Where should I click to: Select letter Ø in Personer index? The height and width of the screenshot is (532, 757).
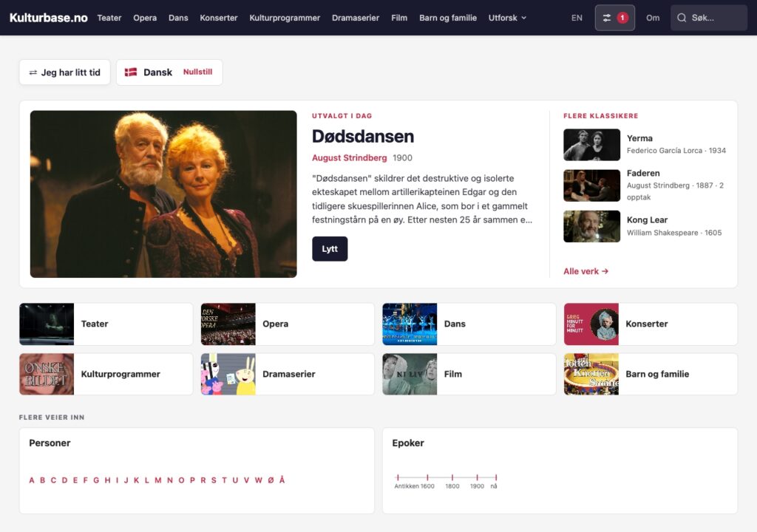pyautogui.click(x=271, y=480)
